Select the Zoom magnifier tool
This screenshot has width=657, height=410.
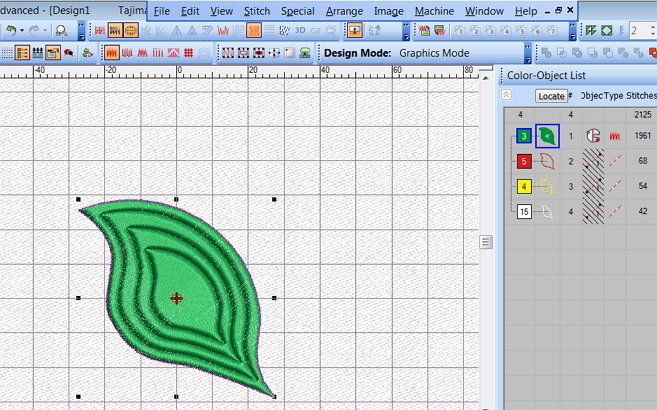coord(62,31)
